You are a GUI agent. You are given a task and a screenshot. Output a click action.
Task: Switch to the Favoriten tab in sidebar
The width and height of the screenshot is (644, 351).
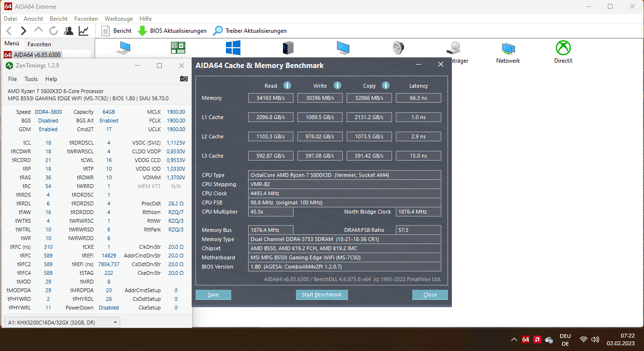pos(39,44)
